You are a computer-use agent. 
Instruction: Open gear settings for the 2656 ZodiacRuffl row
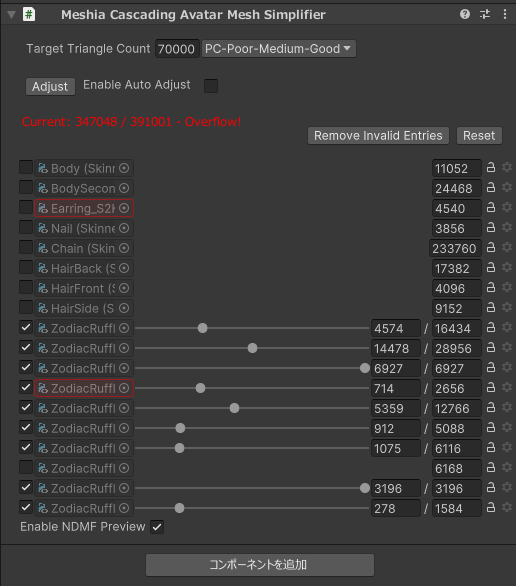[507, 387]
